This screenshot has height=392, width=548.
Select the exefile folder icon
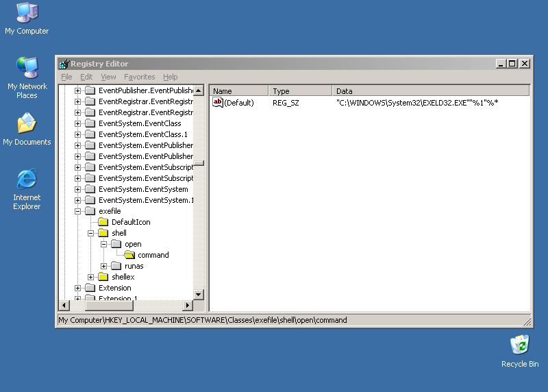click(90, 211)
